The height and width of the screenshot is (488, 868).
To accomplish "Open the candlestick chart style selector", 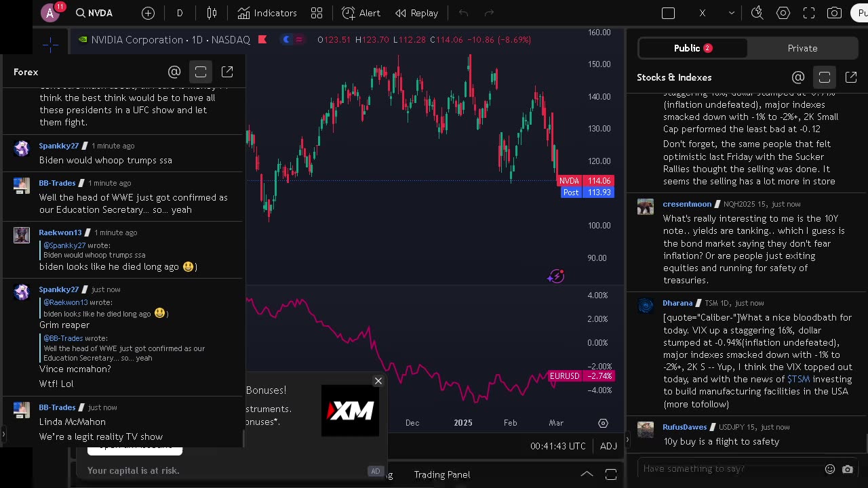I will 212,13.
